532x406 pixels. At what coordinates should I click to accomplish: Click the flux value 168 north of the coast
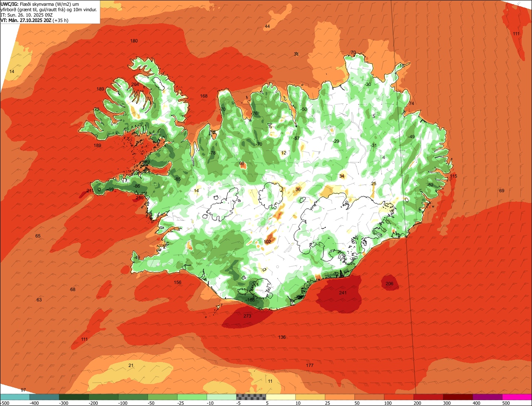(204, 96)
